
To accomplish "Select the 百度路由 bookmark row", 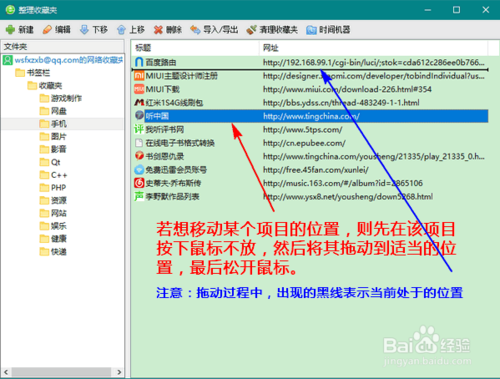I will pos(311,62).
